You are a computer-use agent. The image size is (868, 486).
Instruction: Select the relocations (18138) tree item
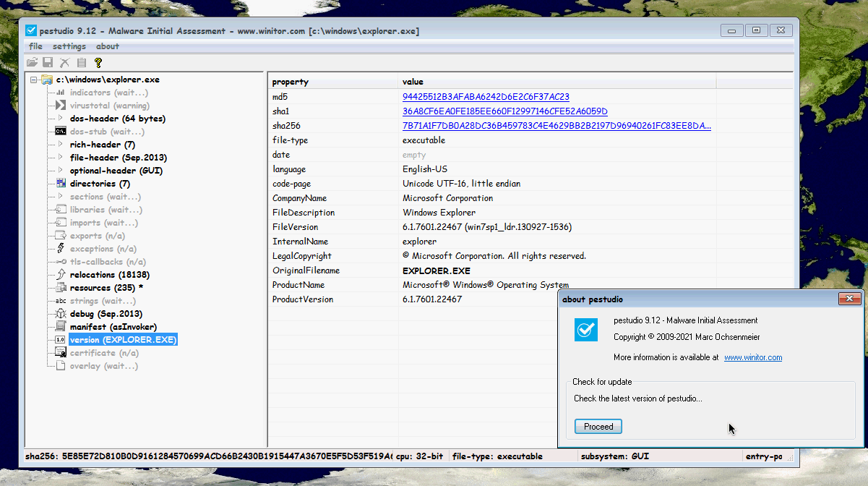(110, 275)
